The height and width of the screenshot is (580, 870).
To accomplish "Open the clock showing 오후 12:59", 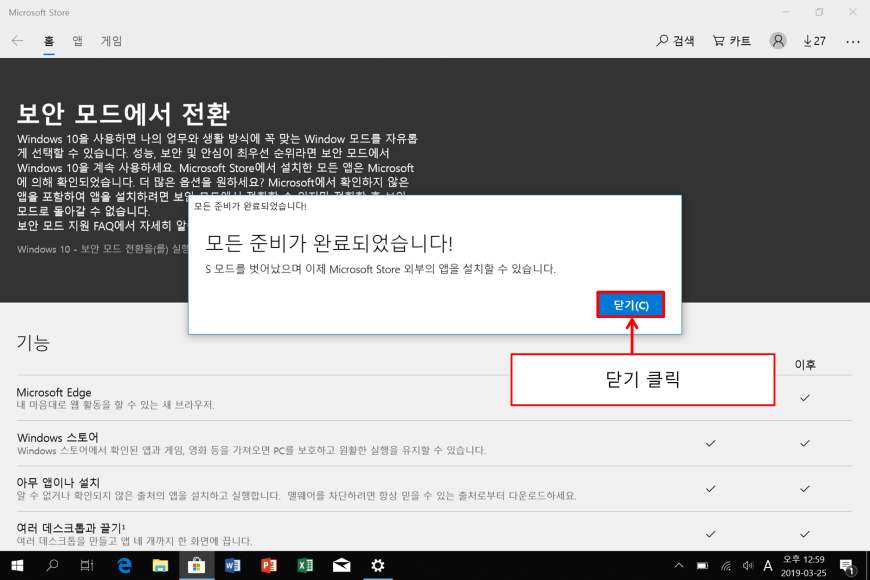I will coord(803,566).
